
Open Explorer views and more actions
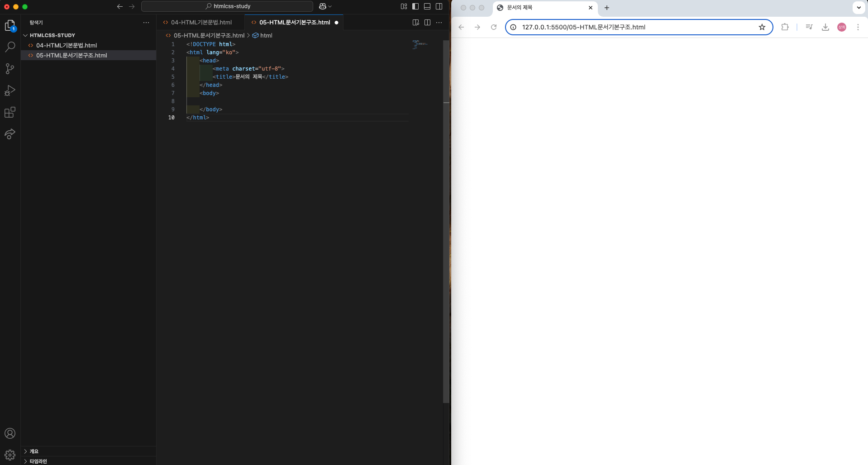pyautogui.click(x=146, y=22)
